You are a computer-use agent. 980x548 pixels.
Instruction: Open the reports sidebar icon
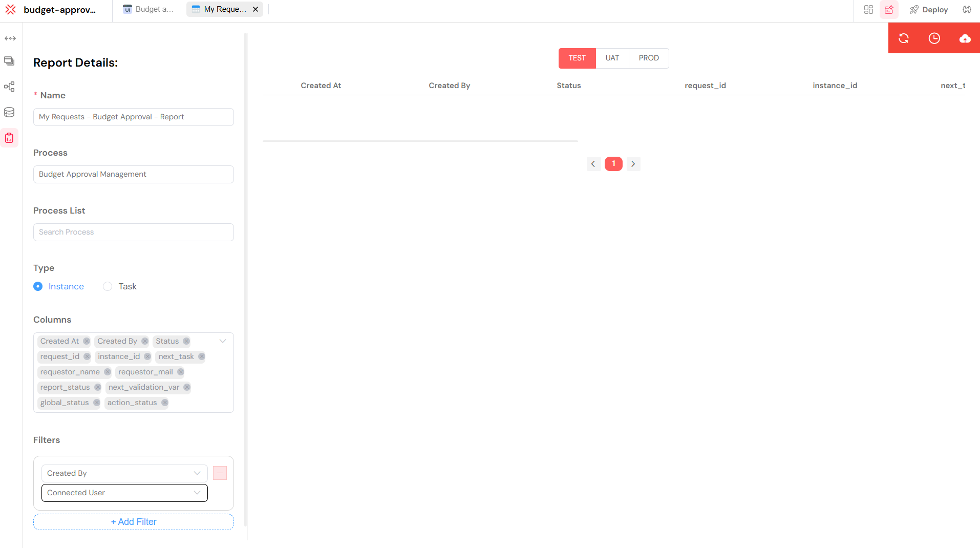tap(9, 138)
